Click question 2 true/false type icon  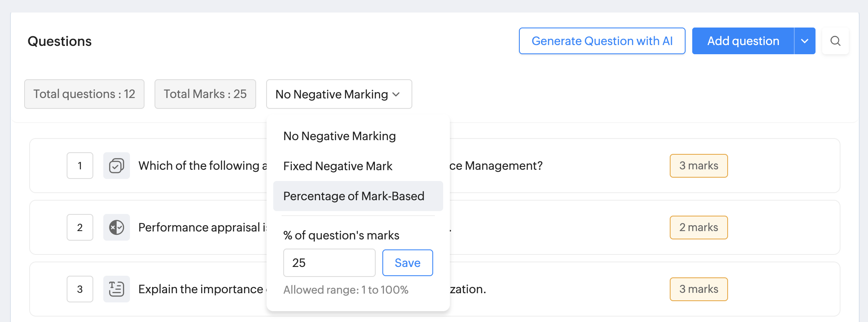pos(117,227)
